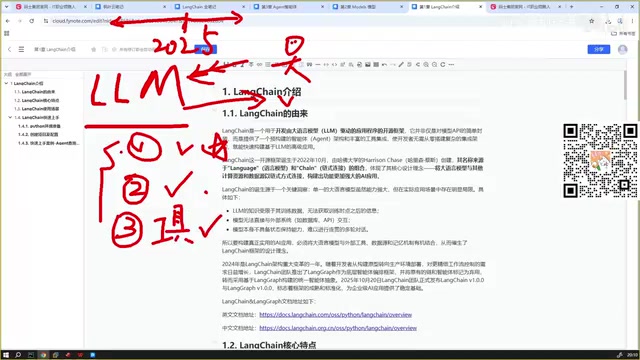640x360 pixels.
Task: Click the '1.1. LangChain的由来' heading in document
Action: [265, 113]
